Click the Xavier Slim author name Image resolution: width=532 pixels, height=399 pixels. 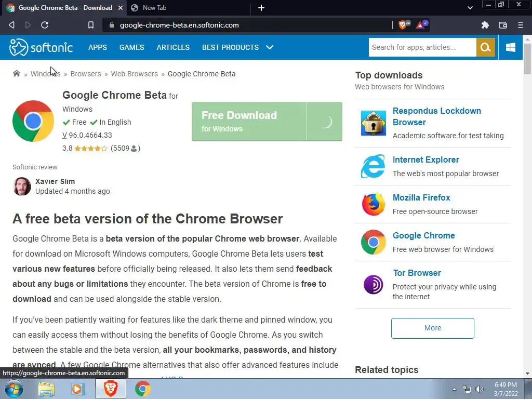pos(55,181)
